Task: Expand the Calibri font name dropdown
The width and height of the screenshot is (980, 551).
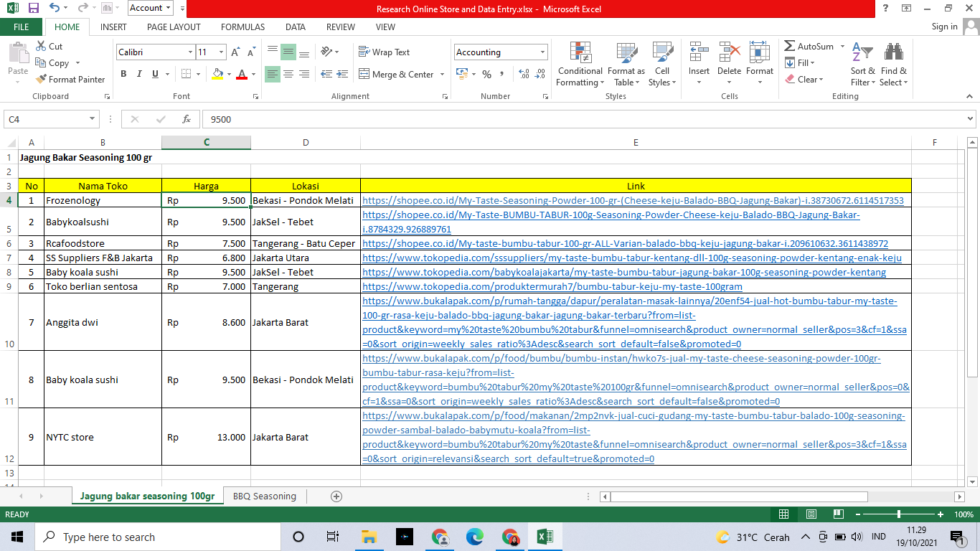Action: coord(190,52)
